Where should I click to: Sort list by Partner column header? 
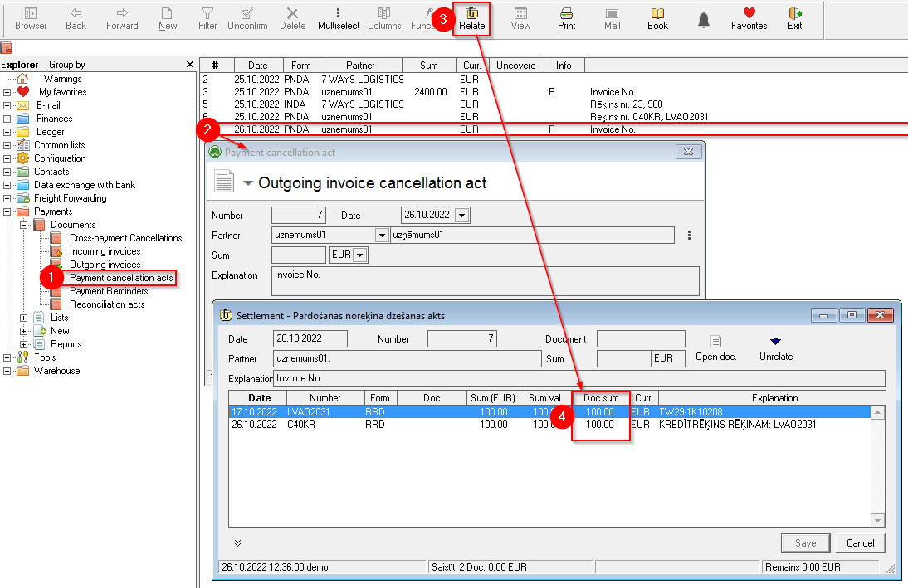tap(360, 66)
